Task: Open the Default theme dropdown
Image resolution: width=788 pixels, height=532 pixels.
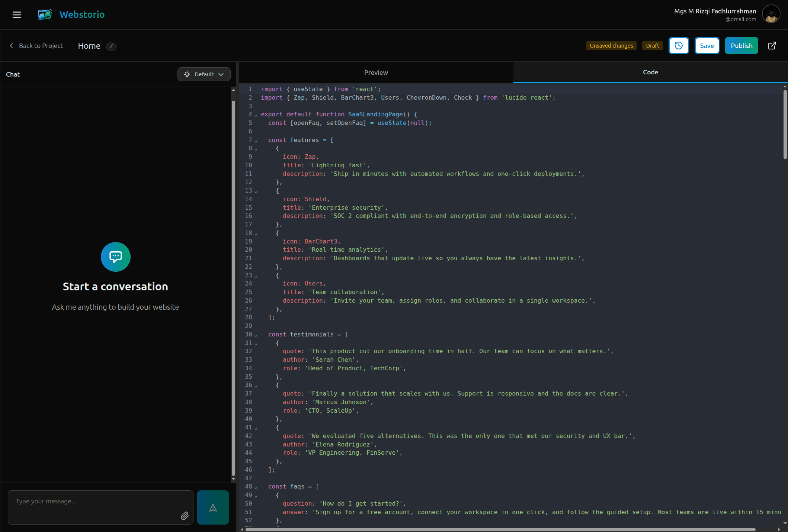Action: [204, 74]
